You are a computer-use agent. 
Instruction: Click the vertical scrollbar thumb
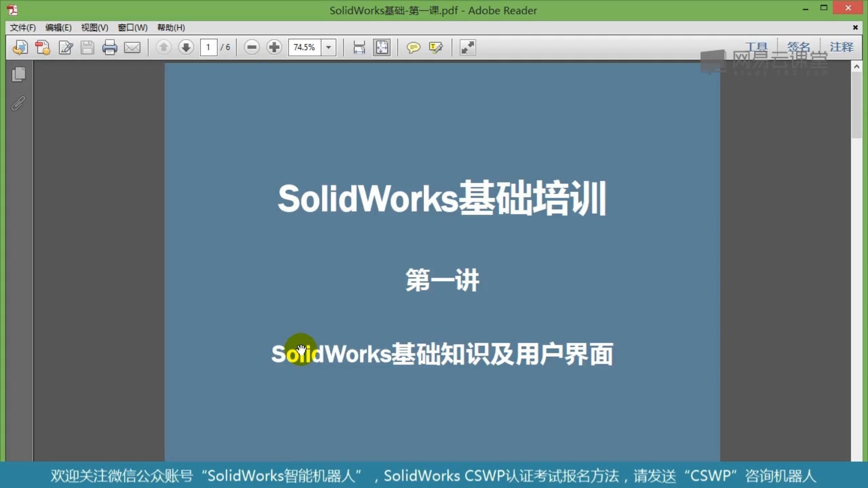[856, 105]
